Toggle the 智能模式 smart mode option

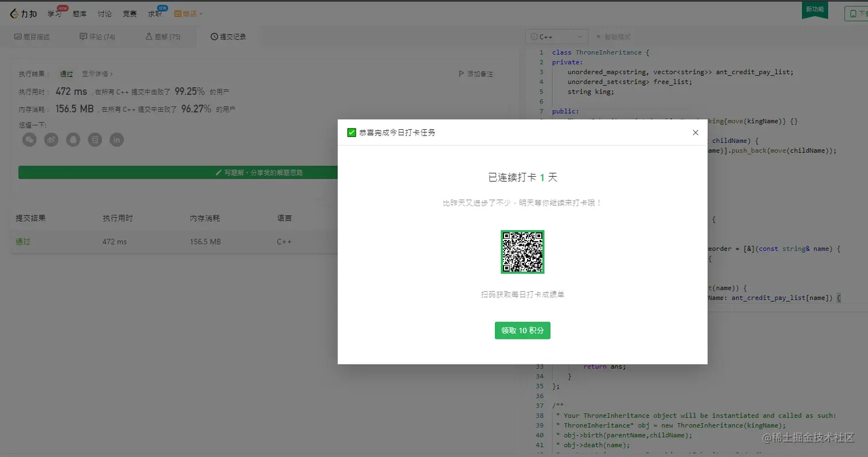pyautogui.click(x=613, y=37)
